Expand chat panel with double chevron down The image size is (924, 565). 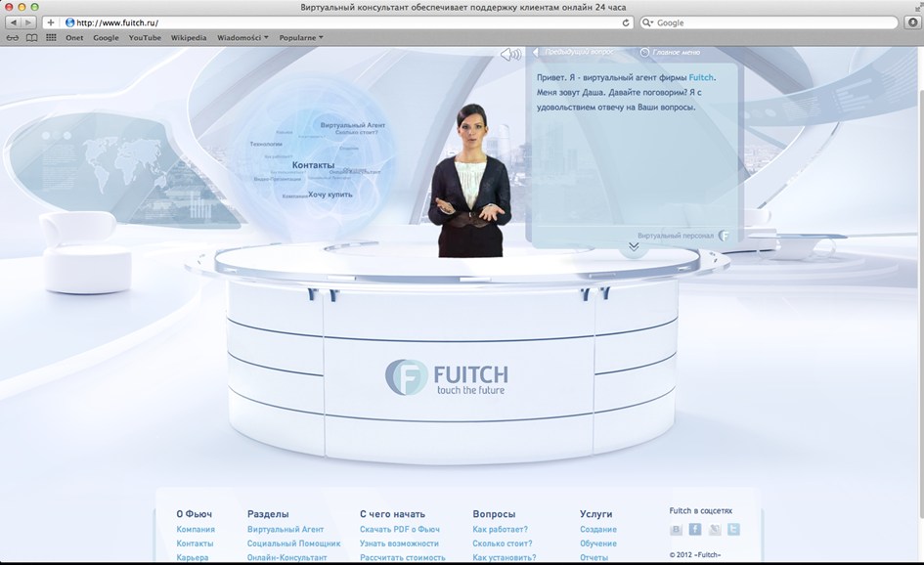(x=634, y=247)
